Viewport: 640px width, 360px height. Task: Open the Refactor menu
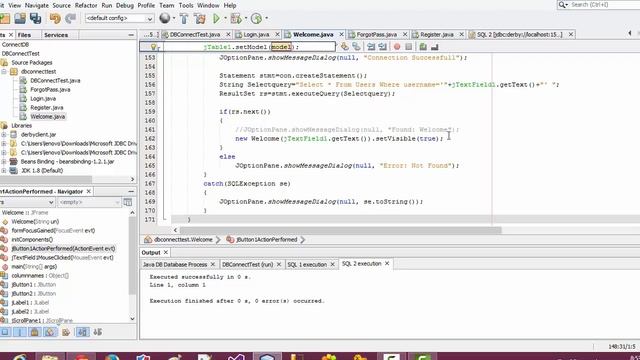click(x=86, y=5)
